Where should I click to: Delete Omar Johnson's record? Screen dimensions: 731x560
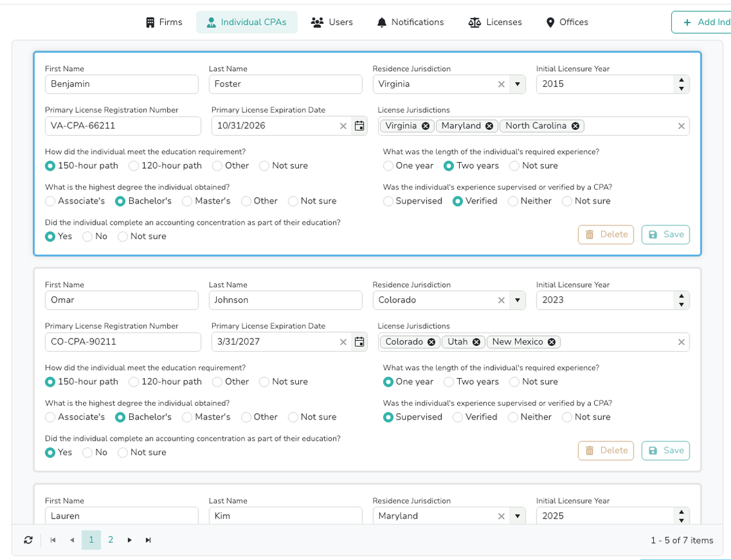[x=606, y=451]
